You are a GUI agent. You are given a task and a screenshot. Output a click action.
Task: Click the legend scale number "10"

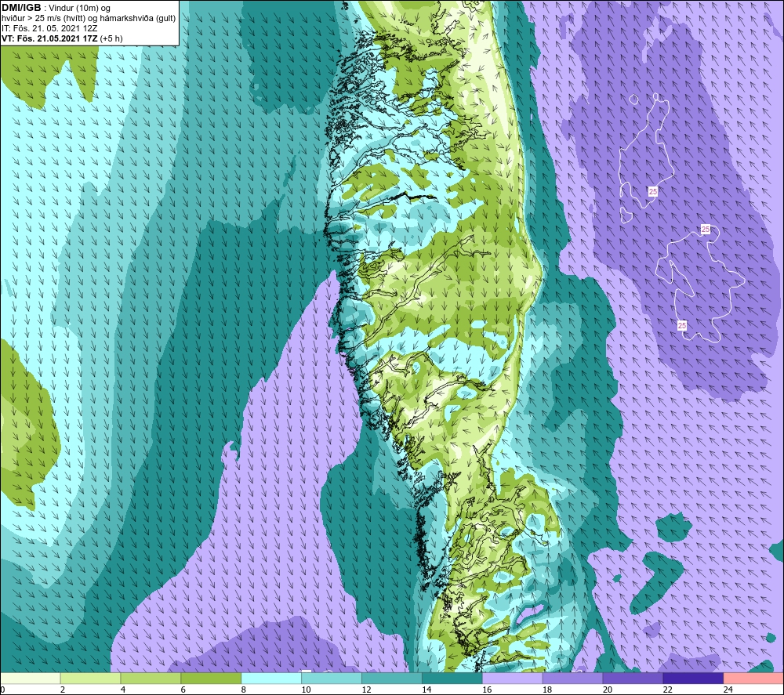coord(306,690)
